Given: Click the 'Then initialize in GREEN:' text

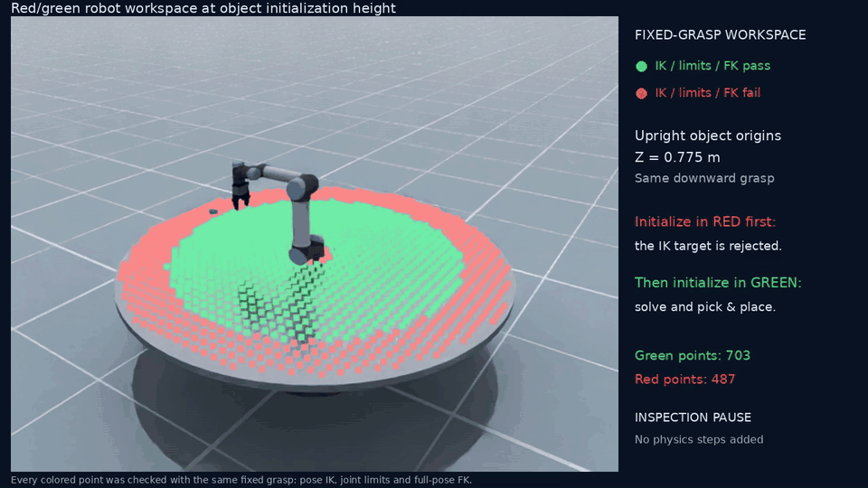Looking at the screenshot, I should [x=718, y=283].
